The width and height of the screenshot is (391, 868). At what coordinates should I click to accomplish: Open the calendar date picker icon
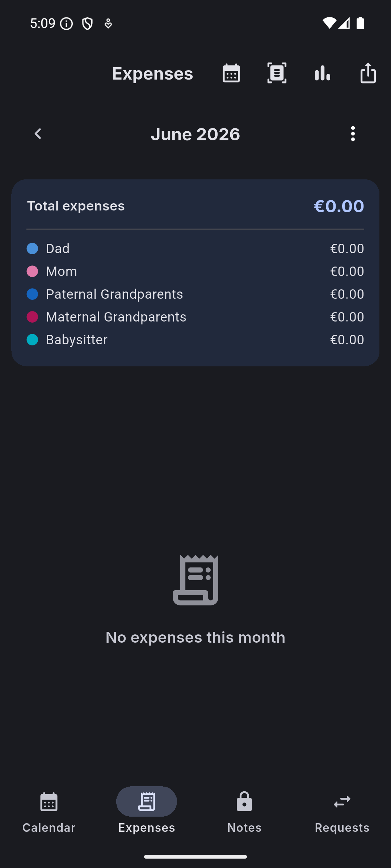tap(231, 73)
